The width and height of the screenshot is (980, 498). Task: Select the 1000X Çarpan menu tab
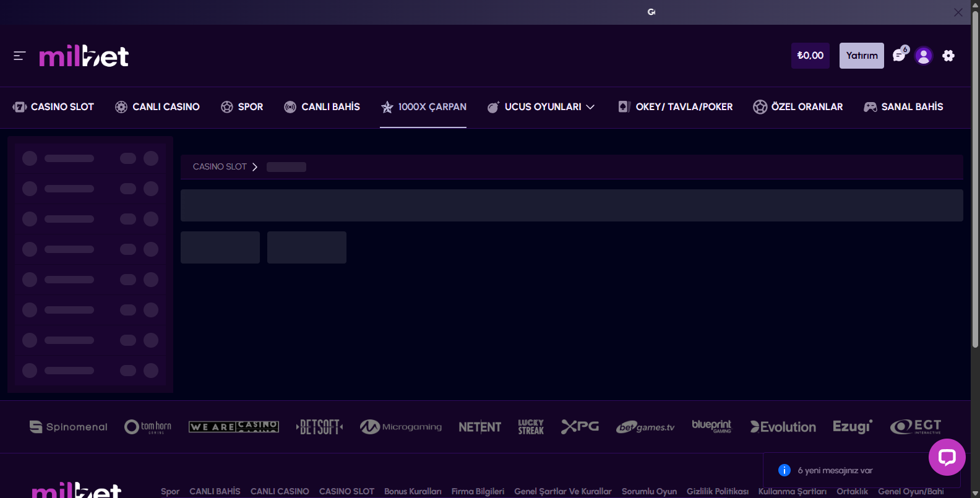click(x=423, y=107)
